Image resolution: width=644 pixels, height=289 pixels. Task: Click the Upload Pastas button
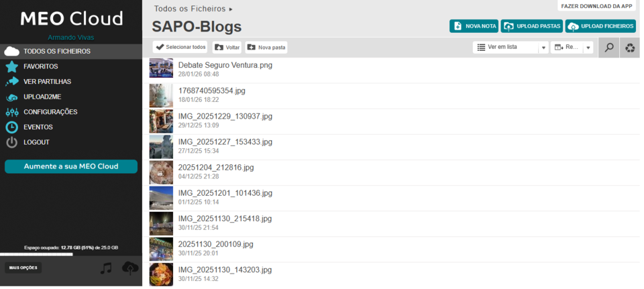point(532,26)
